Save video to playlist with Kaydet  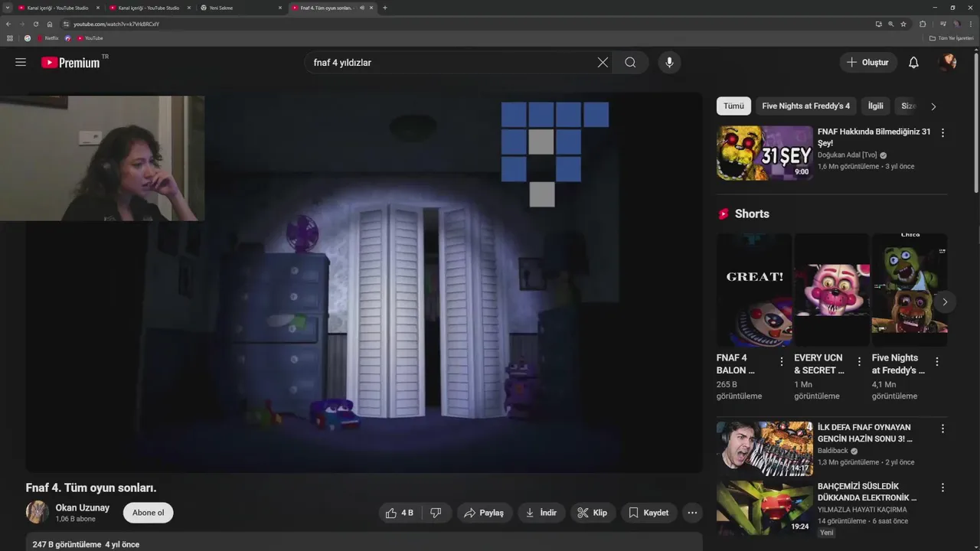pyautogui.click(x=648, y=513)
